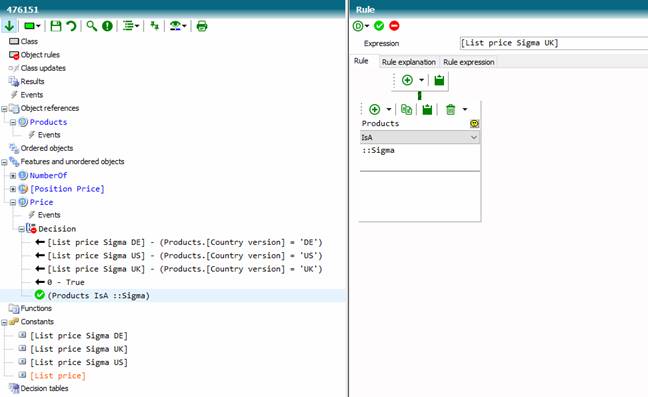Click in the Expression input field
This screenshot has height=397, width=648.
(x=553, y=43)
